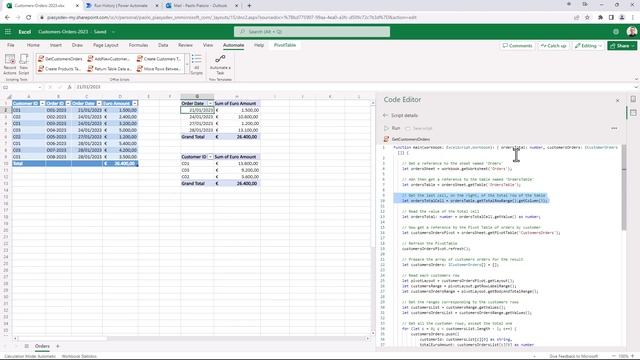This screenshot has width=640, height=360.
Task: Select the Orders sheet tab
Action: (42, 346)
